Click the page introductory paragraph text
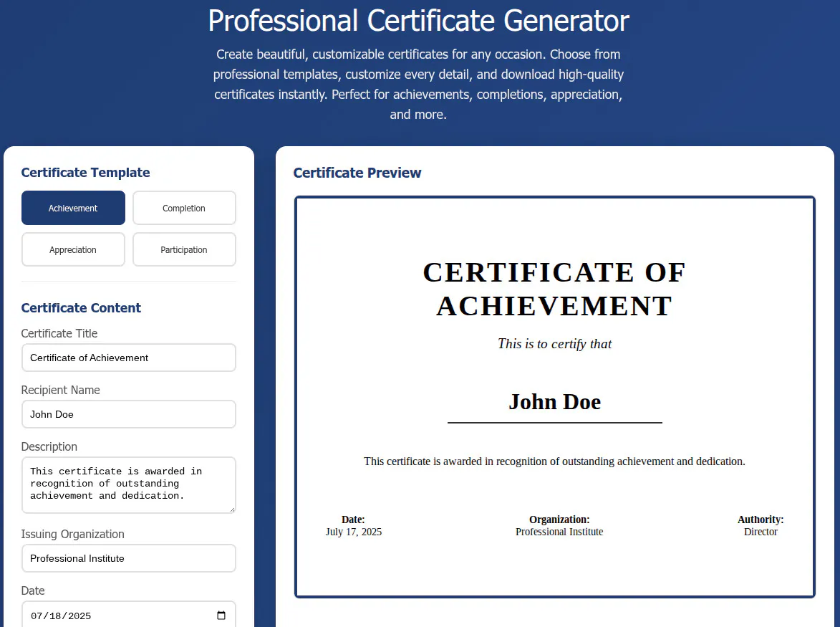Screen dimensions: 840x627 [x=418, y=84]
